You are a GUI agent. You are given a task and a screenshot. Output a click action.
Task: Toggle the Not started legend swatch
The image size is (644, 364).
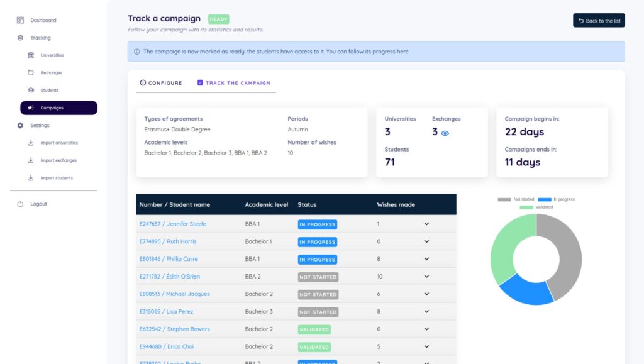(x=504, y=199)
